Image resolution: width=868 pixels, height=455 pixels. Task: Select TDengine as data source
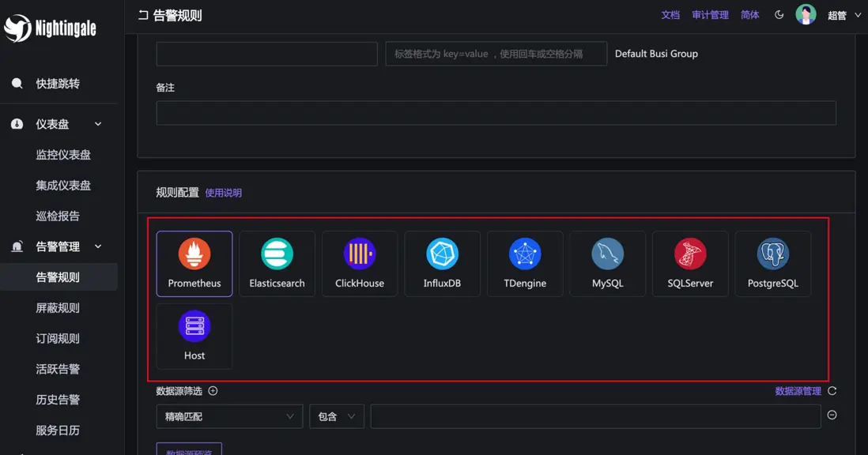pyautogui.click(x=525, y=264)
